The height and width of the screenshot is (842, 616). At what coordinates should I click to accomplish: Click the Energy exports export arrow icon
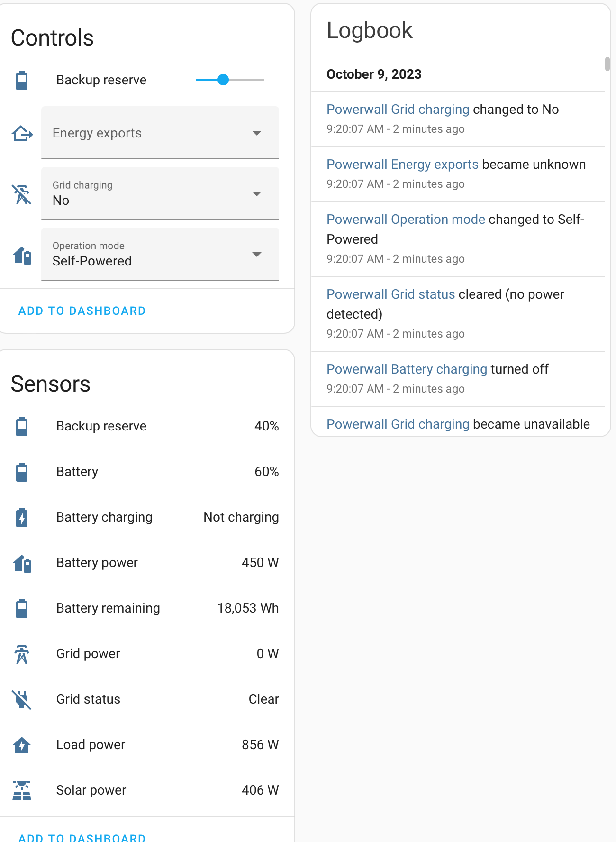pos(21,133)
